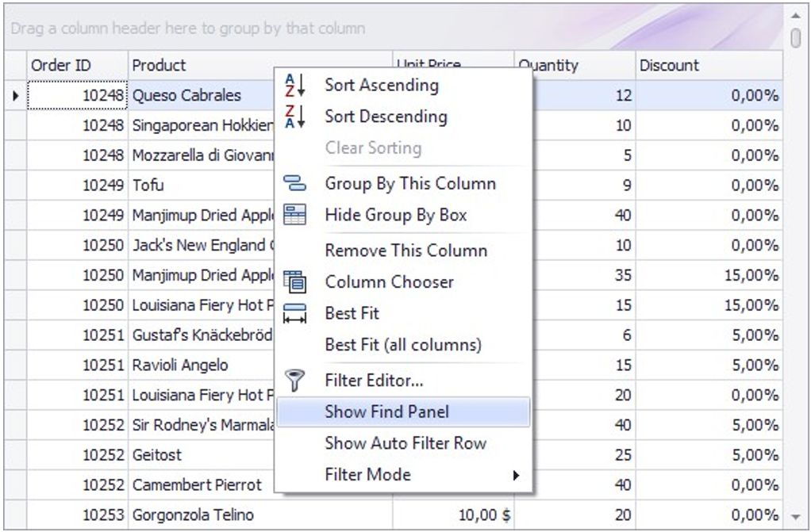Image resolution: width=811 pixels, height=532 pixels.
Task: Click the Filter Editor funnel icon
Action: [x=294, y=381]
